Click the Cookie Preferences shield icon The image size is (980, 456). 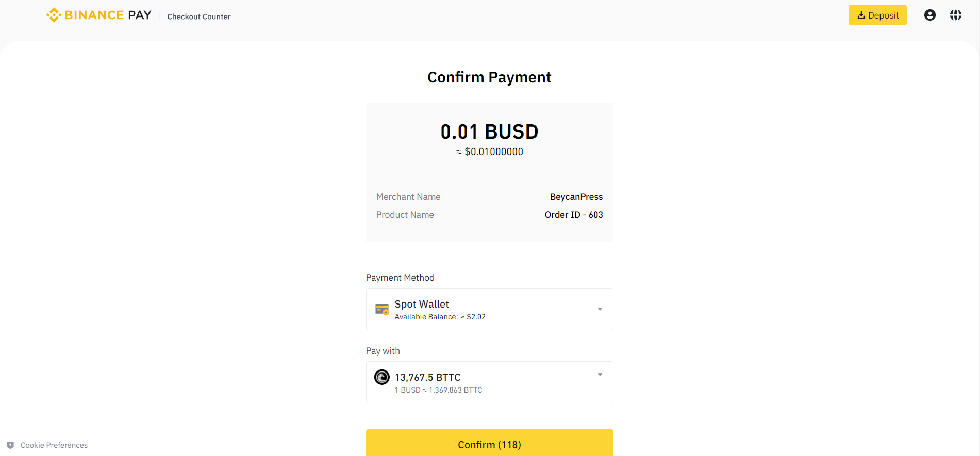(x=10, y=445)
